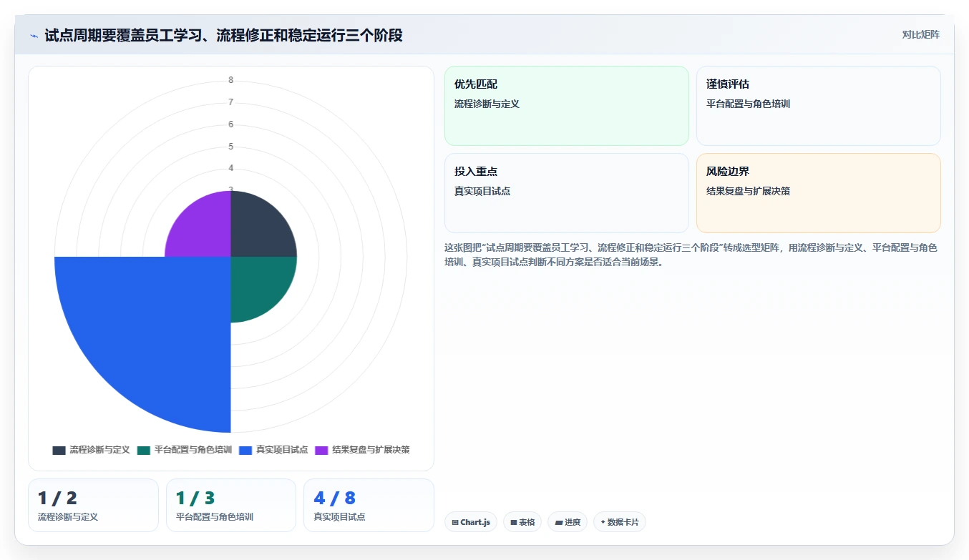Click the lightning icon beside the header title
Image resolution: width=969 pixels, height=560 pixels.
[x=34, y=35]
